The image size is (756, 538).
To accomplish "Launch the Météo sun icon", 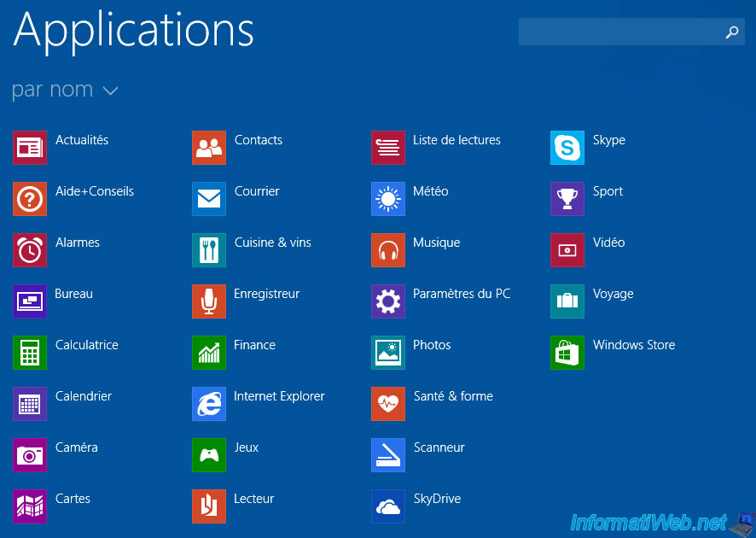I will pyautogui.click(x=388, y=199).
